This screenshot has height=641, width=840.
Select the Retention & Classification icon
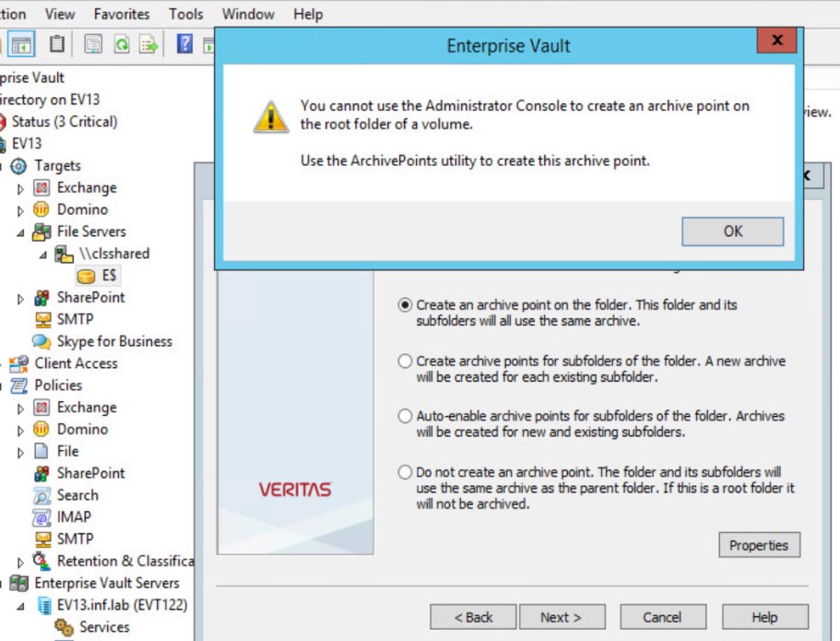tap(41, 561)
